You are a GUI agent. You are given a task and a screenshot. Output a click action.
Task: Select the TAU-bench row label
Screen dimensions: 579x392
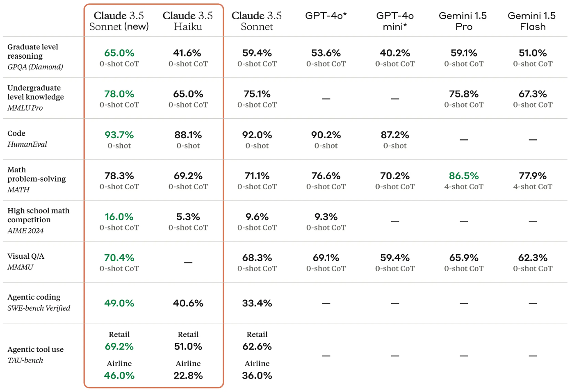[25, 360]
